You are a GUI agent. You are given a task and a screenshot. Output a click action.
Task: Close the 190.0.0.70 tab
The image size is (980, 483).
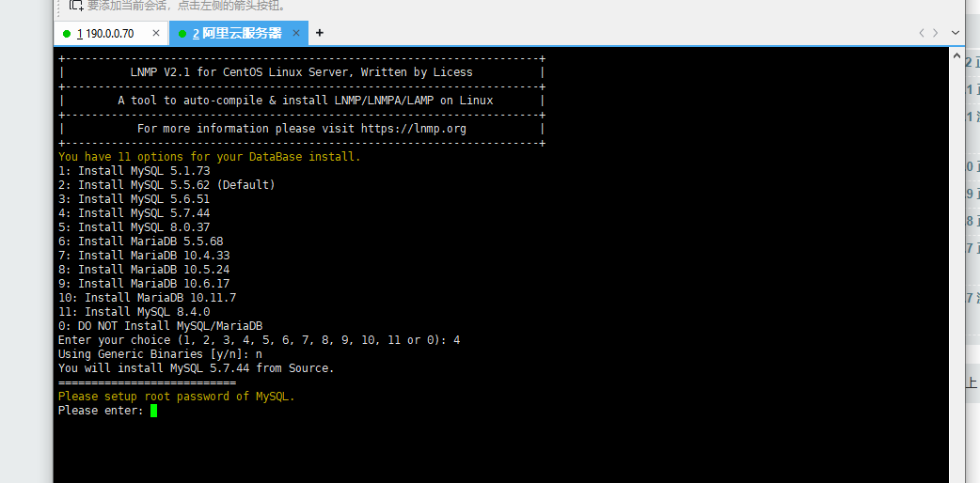[x=156, y=33]
